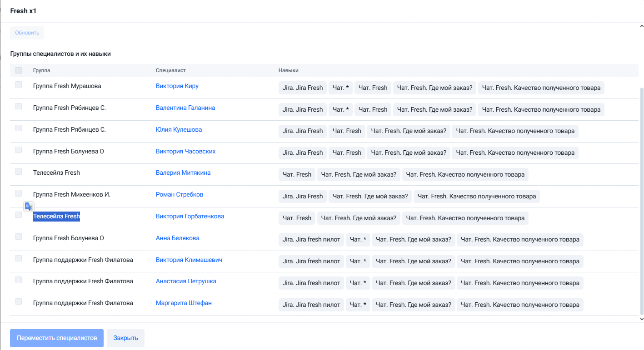This screenshot has height=350, width=644.
Task: Click Jira. Jira Fresh tag for Виктория Киру
Action: pos(303,88)
